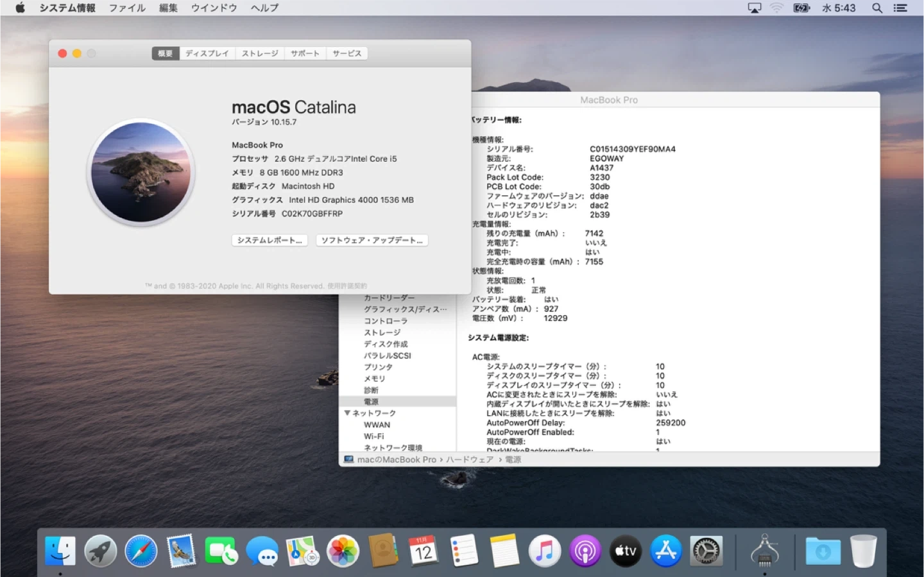Switch to the ディスプレイ tab
The width and height of the screenshot is (924, 577).
click(207, 53)
